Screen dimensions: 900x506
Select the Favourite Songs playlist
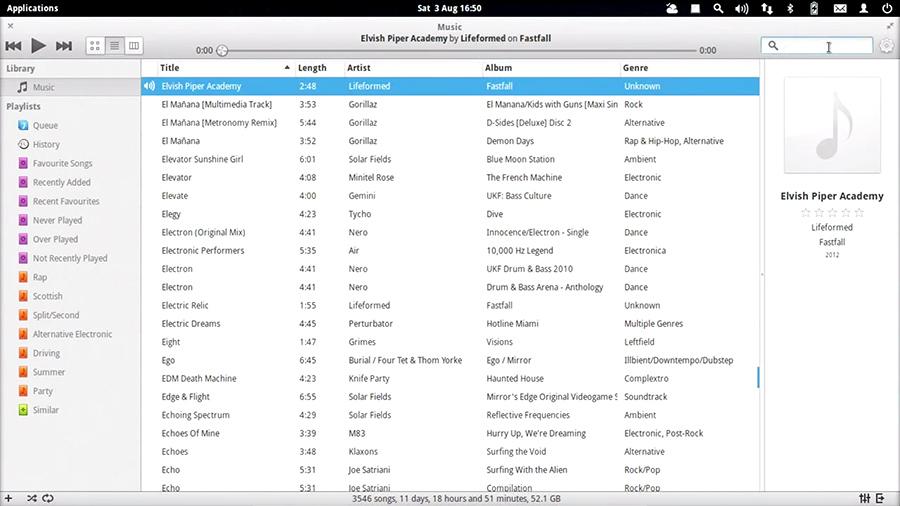click(62, 164)
